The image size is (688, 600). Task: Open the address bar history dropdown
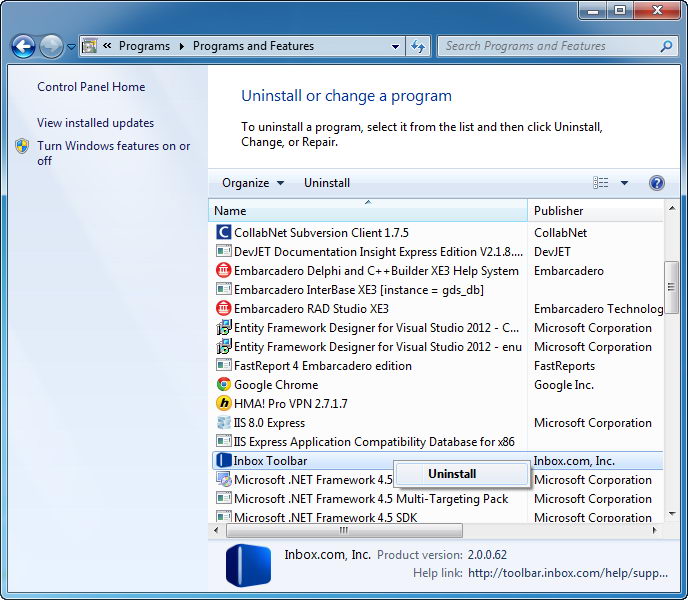point(395,46)
